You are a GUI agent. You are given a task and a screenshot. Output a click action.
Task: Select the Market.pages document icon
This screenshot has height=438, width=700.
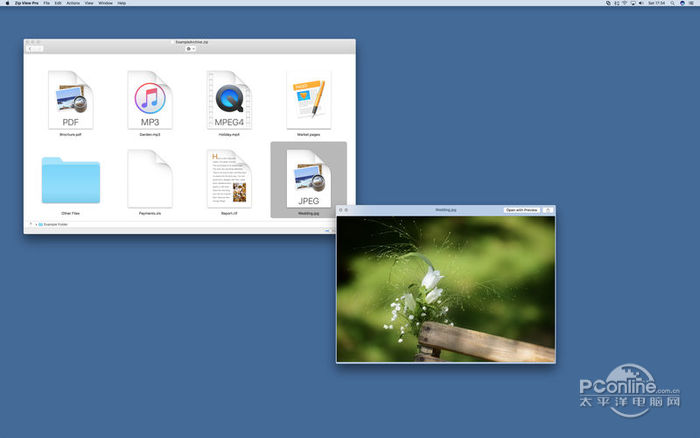pyautogui.click(x=308, y=100)
